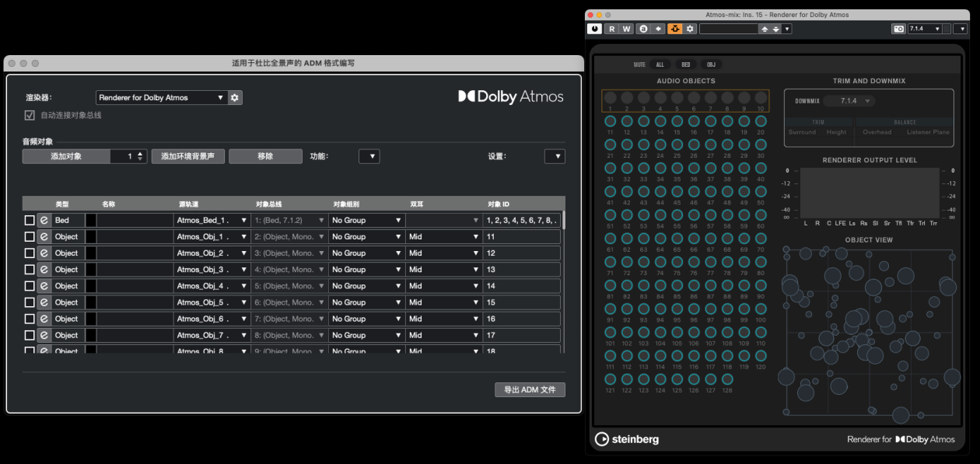Open the Renderer for Dolby Atmos dropdown
The image size is (980, 464).
click(x=161, y=98)
